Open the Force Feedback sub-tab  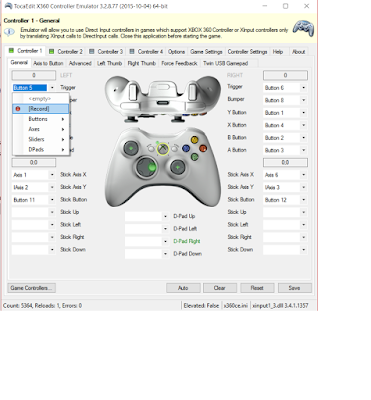[179, 63]
